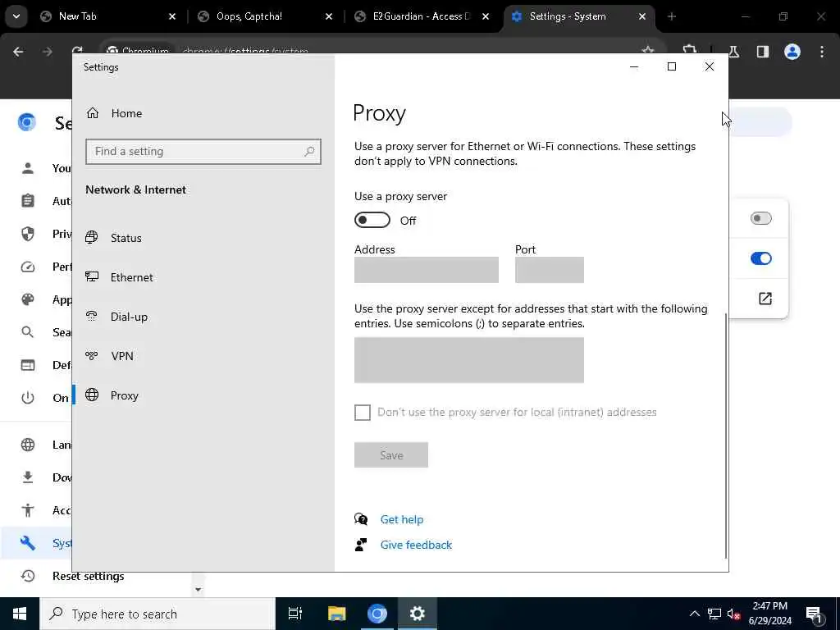Click the Find a setting search box

203,152
